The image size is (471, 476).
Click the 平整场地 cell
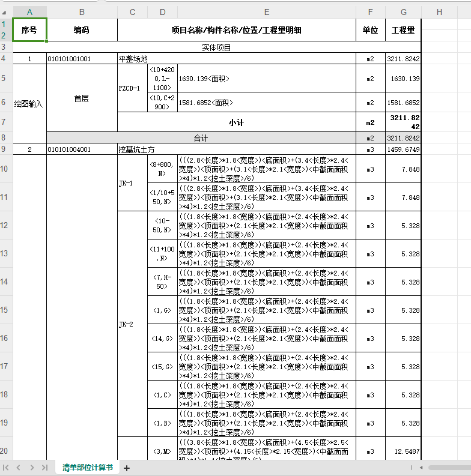(237, 59)
